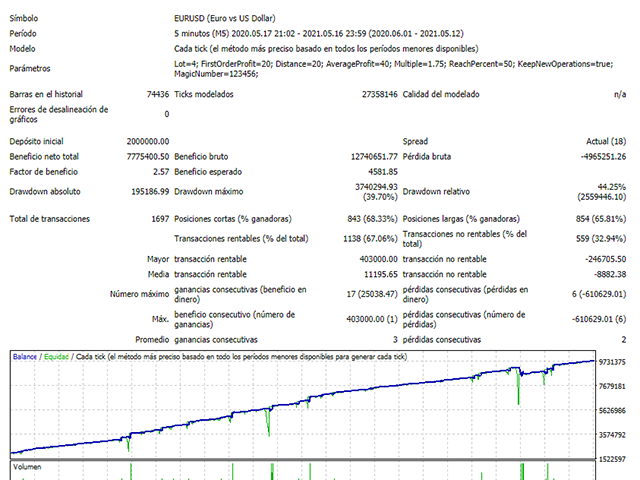Click the green Equidad legend label
The image size is (640, 480).
(56, 357)
